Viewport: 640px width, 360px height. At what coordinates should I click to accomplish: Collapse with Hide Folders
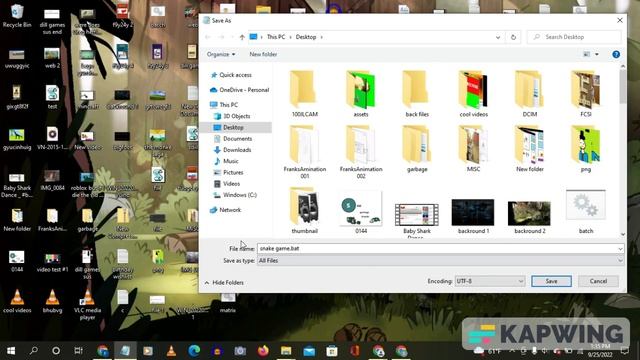(224, 282)
